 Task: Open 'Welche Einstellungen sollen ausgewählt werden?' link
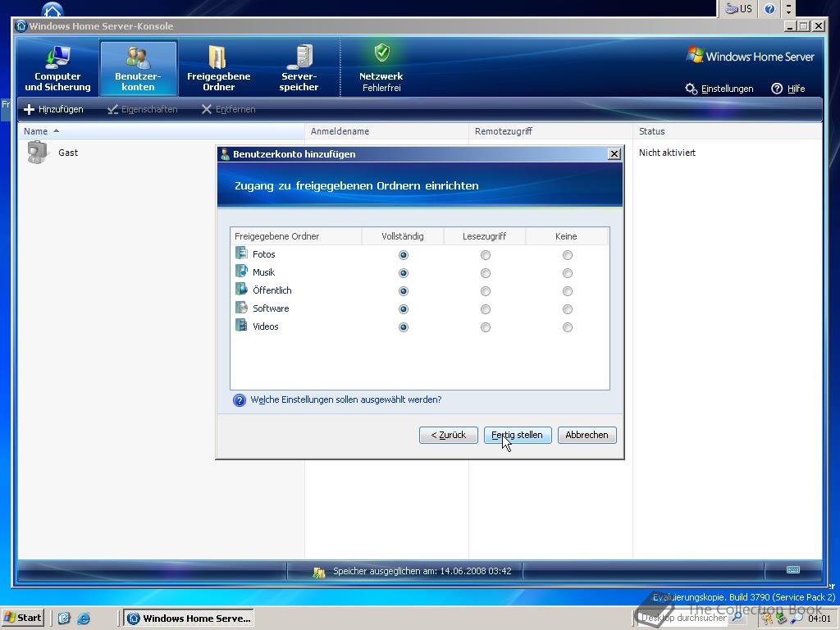346,399
